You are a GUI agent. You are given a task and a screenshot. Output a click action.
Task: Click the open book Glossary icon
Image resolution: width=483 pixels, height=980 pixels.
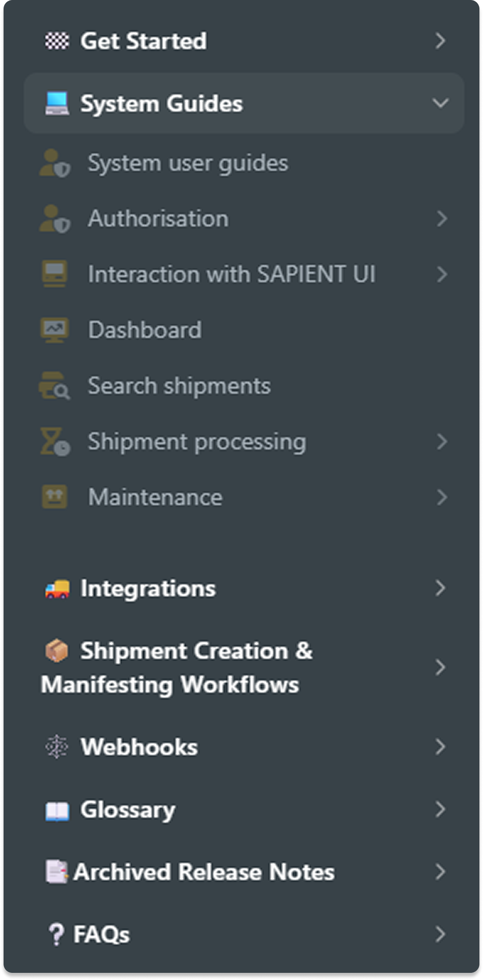[57, 810]
